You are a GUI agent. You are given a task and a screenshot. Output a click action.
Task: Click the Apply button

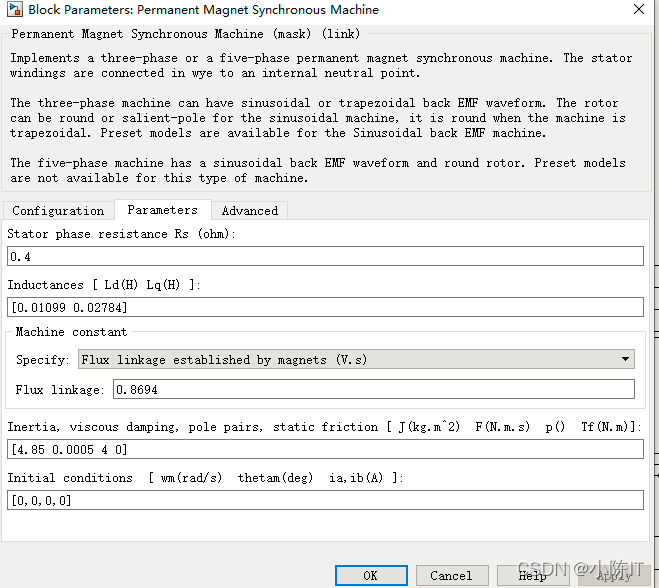pos(614,575)
